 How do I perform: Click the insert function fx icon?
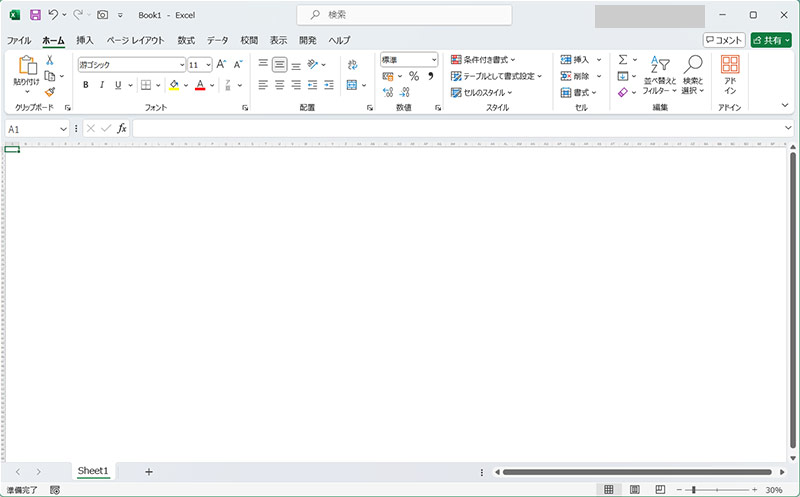pyautogui.click(x=121, y=129)
